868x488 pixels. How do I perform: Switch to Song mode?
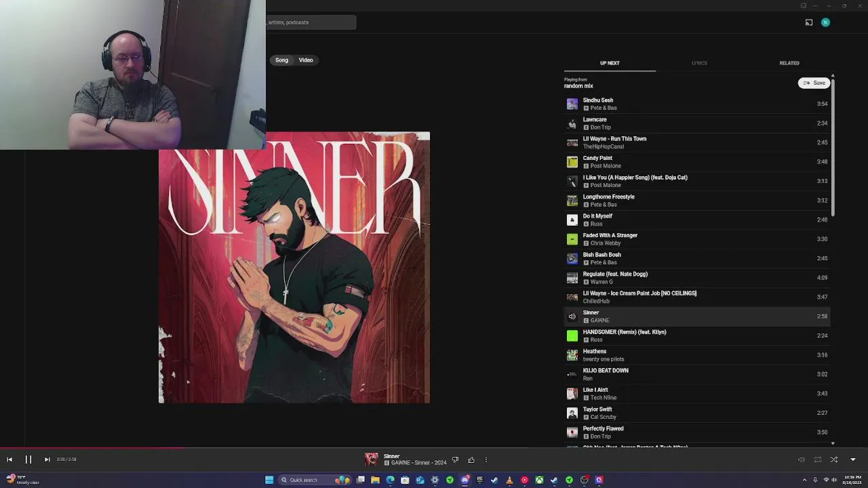[281, 60]
